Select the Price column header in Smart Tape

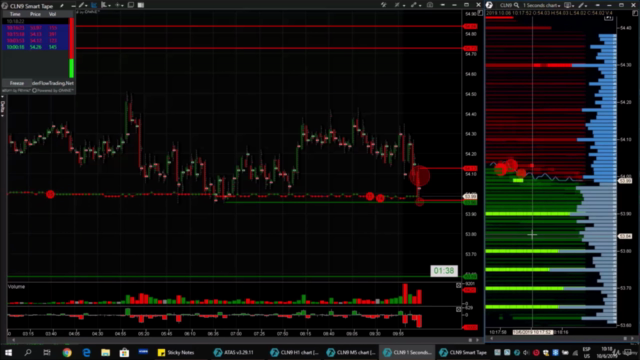35,14
